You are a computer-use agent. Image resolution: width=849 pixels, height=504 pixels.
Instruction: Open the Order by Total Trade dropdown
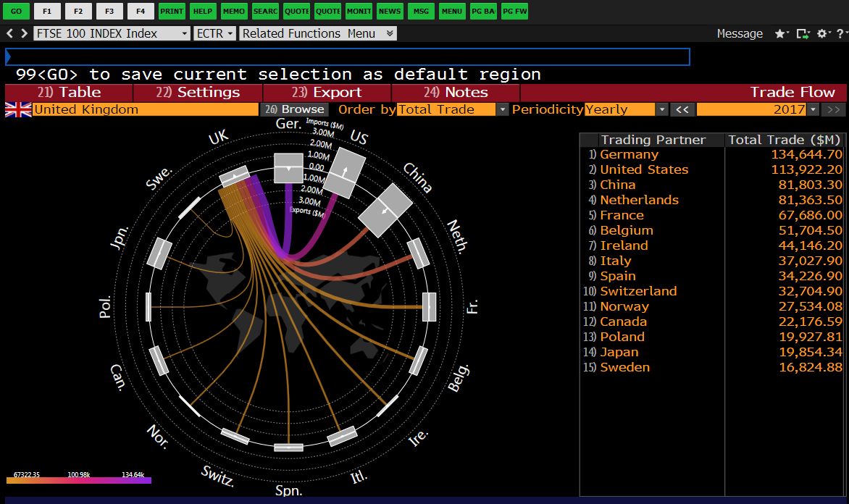pos(503,109)
